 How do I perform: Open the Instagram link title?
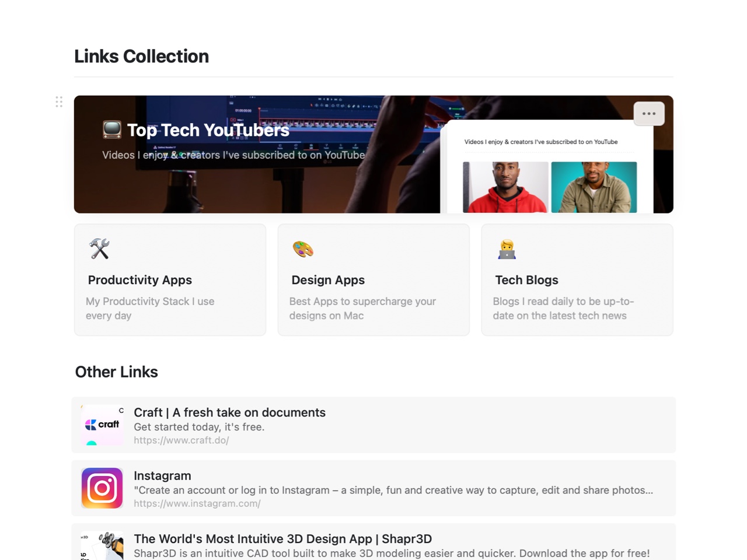point(162,475)
